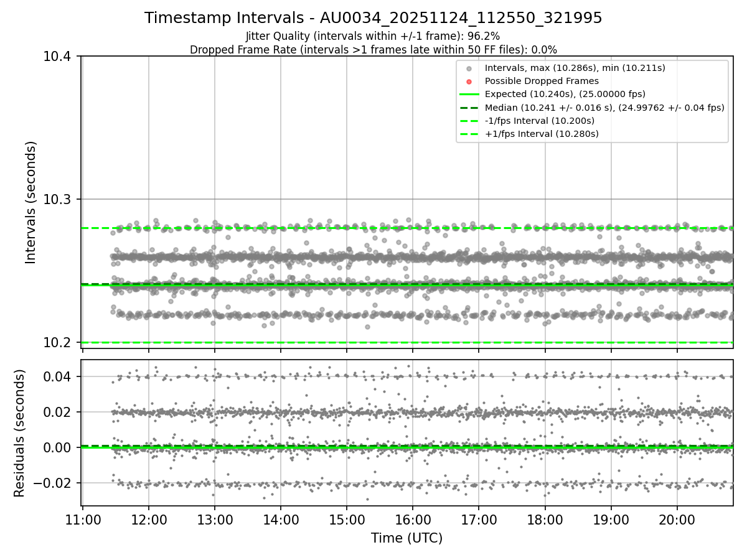Click legend entry '-1/fps Interval (10.200s)'
The image size is (747, 560).
[540, 120]
